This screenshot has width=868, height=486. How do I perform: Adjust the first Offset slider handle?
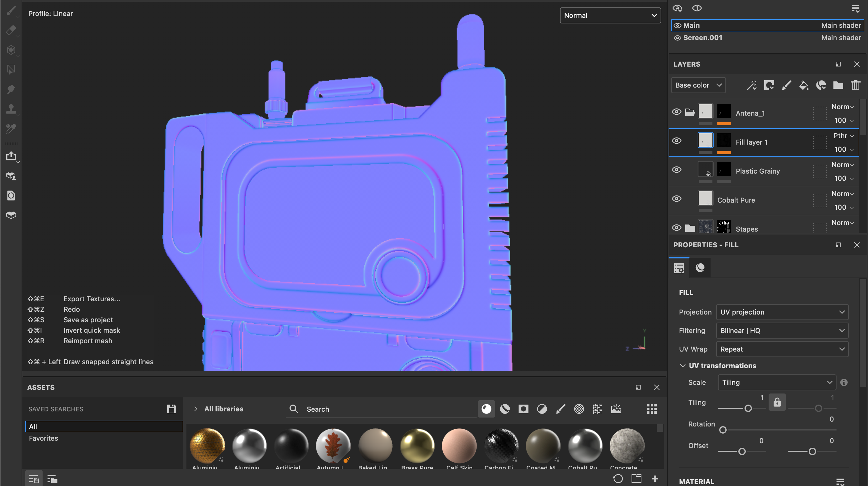tap(742, 451)
